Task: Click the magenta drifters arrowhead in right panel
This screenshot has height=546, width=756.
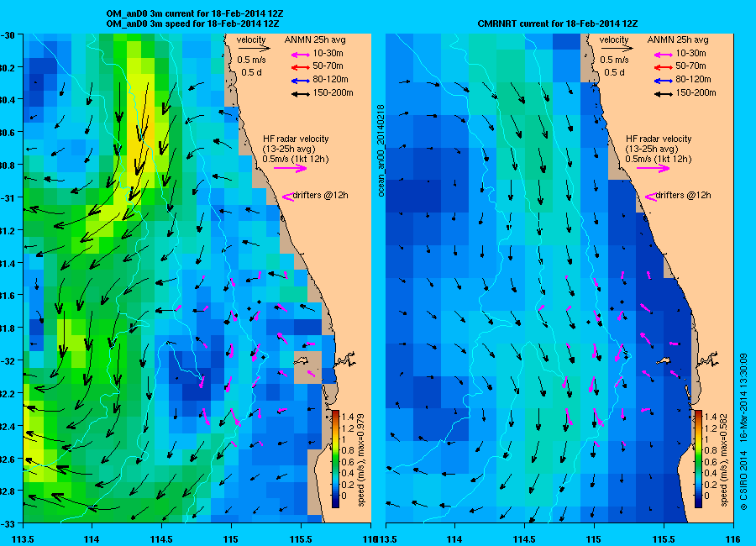Action: click(x=650, y=197)
